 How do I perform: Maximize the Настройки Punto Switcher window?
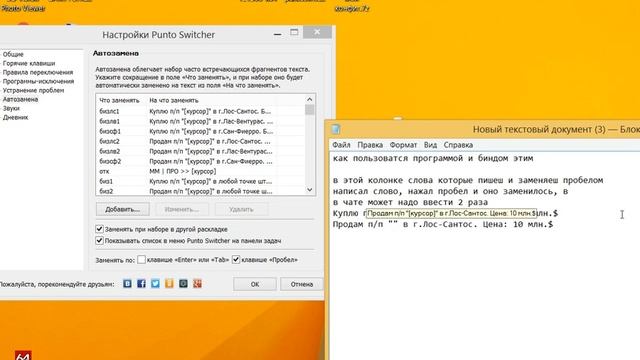pos(294,32)
